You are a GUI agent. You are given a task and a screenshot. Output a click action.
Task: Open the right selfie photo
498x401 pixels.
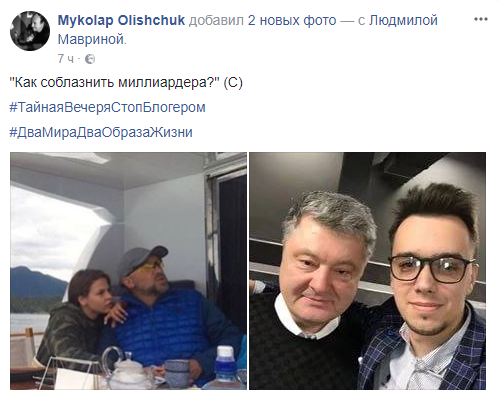(367, 271)
